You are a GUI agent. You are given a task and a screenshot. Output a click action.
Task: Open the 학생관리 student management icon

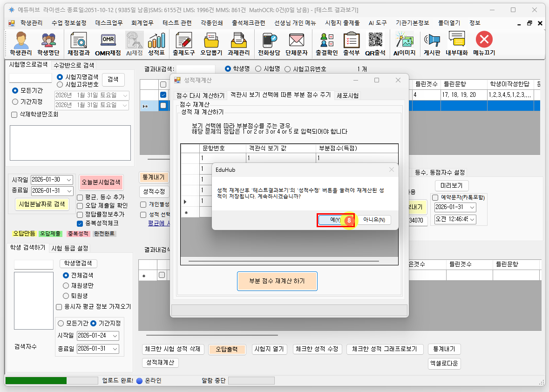[x=20, y=43]
